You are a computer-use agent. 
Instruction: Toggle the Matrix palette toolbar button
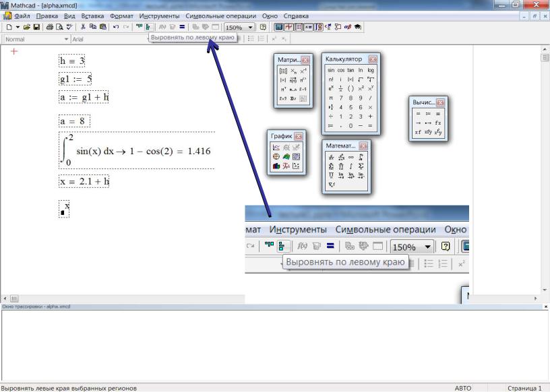299,27
